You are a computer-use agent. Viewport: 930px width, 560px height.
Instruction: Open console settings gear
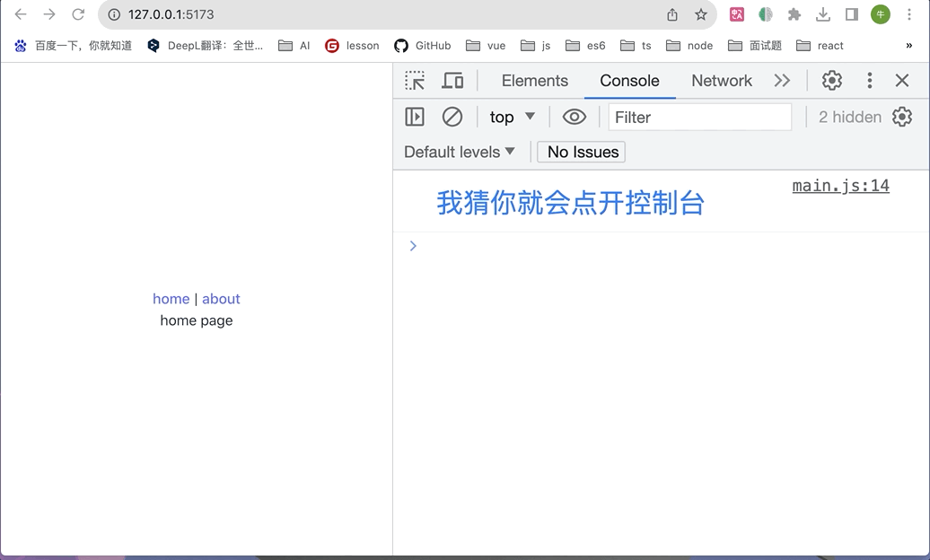901,117
